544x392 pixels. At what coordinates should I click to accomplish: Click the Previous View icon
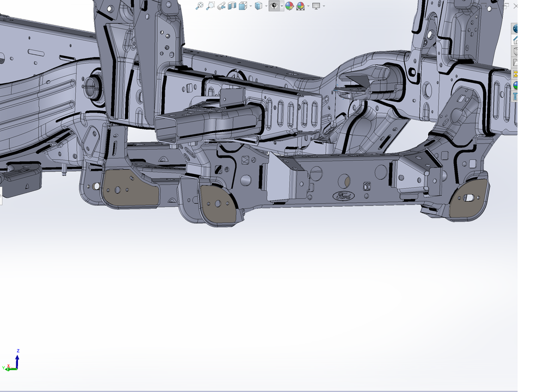click(x=221, y=6)
